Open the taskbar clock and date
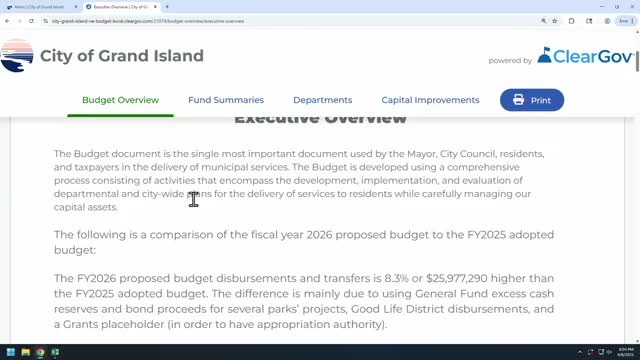The height and width of the screenshot is (360, 640). click(x=625, y=352)
